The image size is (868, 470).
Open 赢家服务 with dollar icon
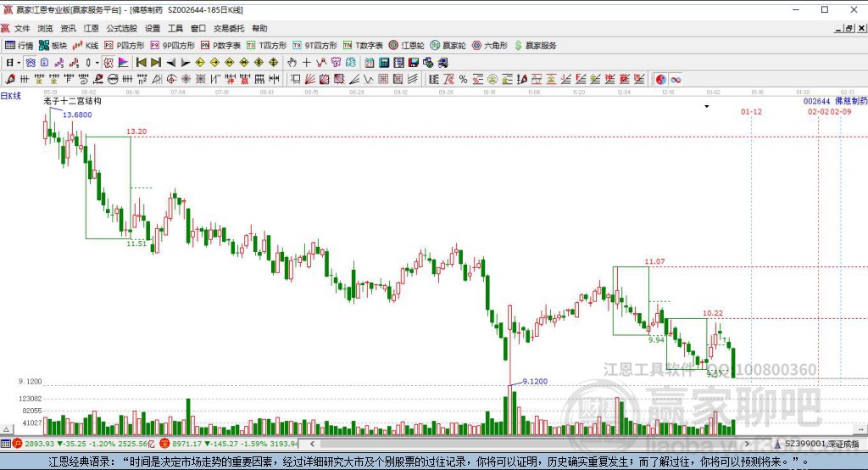coord(536,46)
